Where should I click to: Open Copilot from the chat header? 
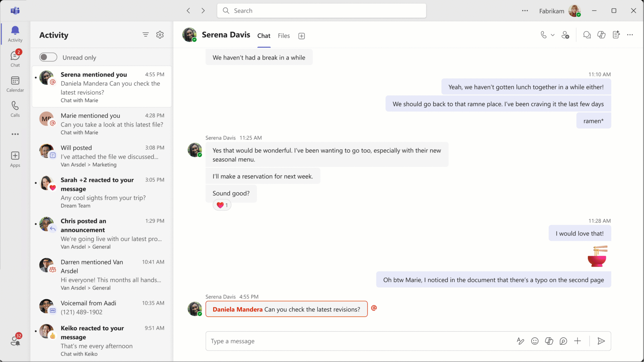[x=601, y=35]
